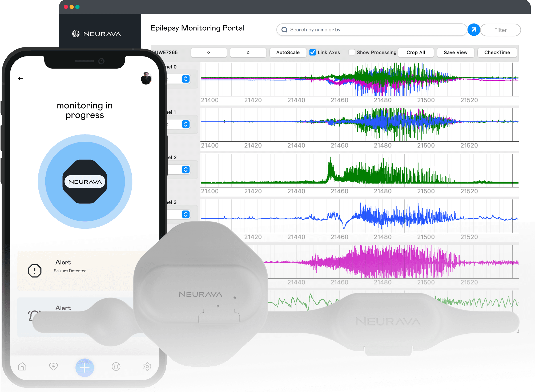Click the Crop All toolbar button

tap(416, 52)
